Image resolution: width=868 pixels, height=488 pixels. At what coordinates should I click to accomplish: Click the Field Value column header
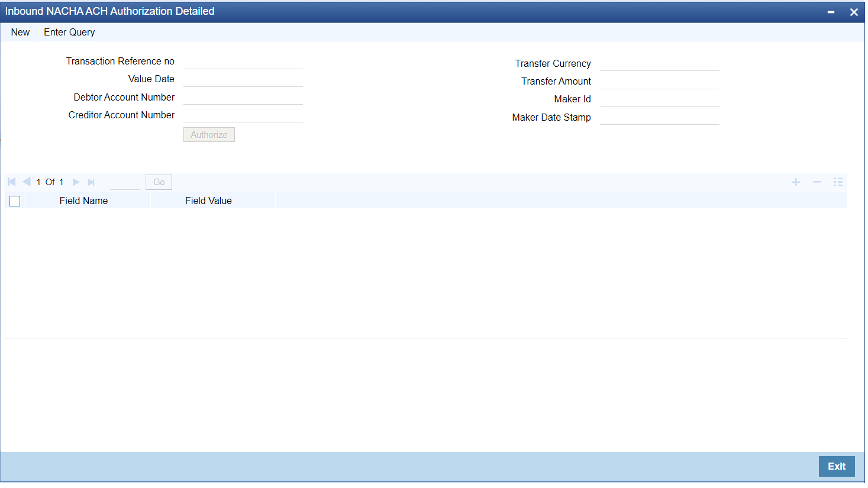208,201
